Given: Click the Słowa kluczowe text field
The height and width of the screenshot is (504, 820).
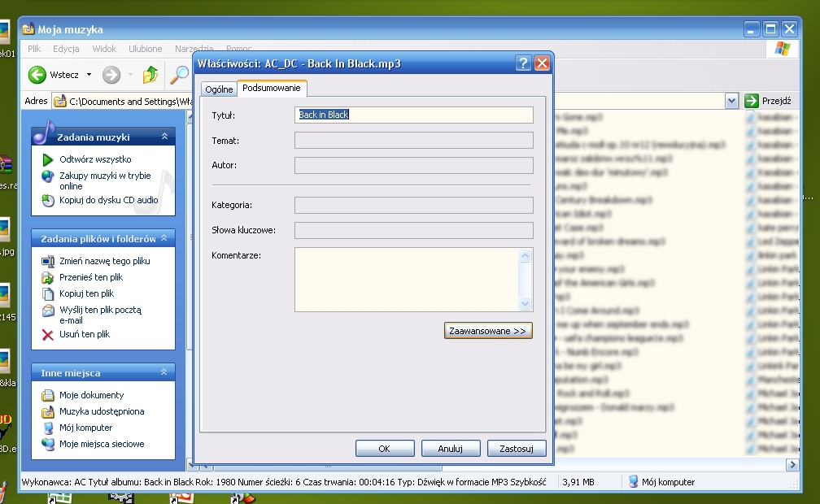Looking at the screenshot, I should [x=413, y=230].
